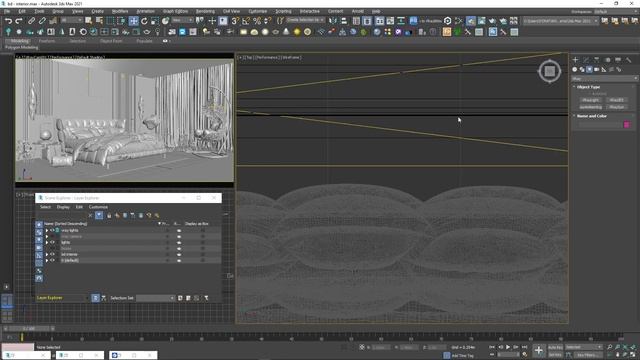The image size is (640, 360).
Task: Select the Shapes create category icon
Action: (582, 69)
